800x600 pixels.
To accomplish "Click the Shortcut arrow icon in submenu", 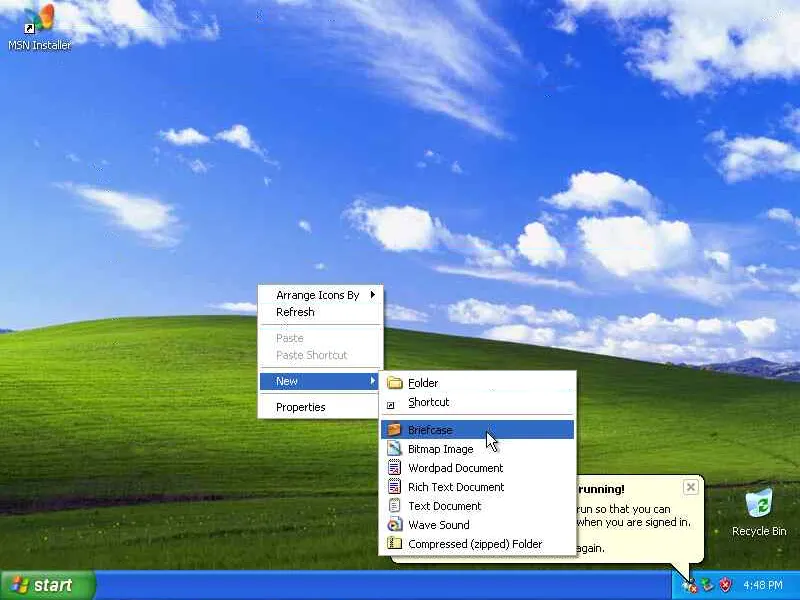I will coord(391,405).
